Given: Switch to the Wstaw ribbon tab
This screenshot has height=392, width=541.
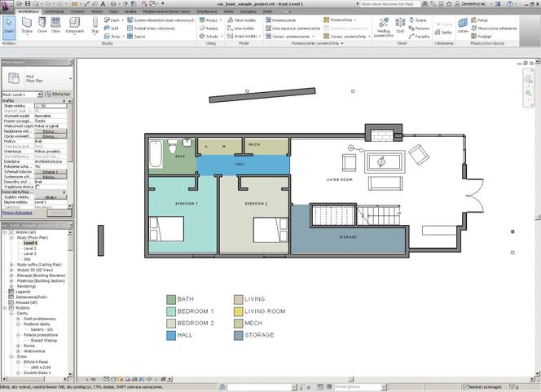Looking at the screenshot, I should pyautogui.click(x=97, y=11).
